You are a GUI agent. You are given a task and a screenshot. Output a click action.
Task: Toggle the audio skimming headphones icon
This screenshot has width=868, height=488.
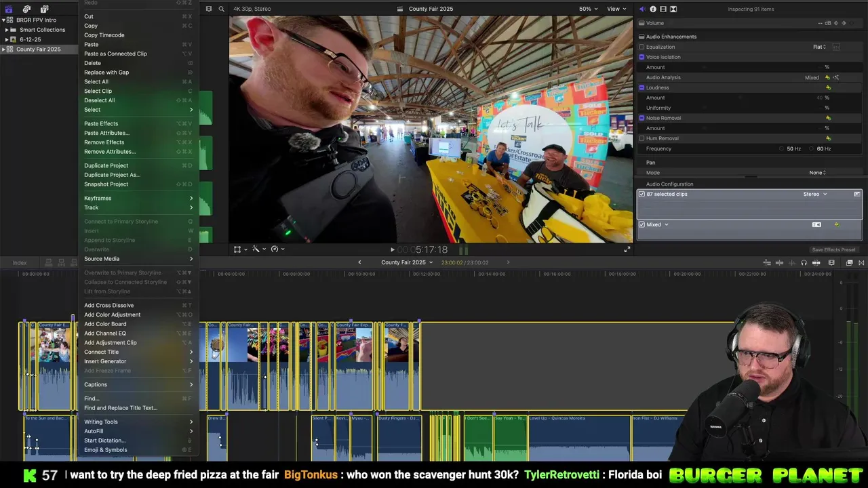[x=804, y=262]
